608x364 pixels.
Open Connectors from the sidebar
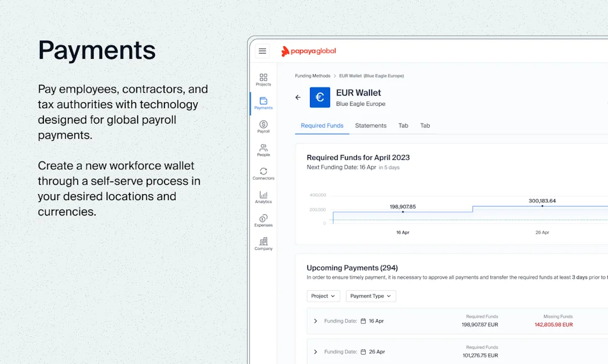point(262,173)
